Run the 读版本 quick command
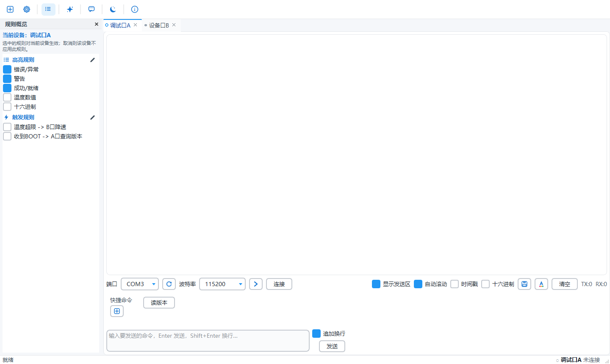 159,303
